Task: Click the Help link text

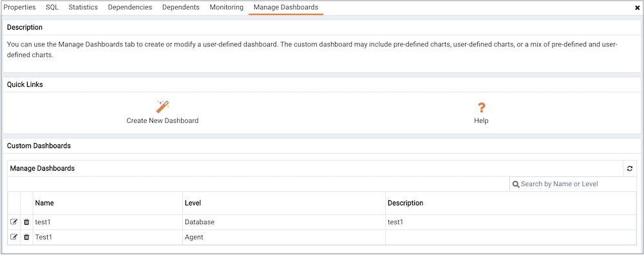Action: point(481,120)
